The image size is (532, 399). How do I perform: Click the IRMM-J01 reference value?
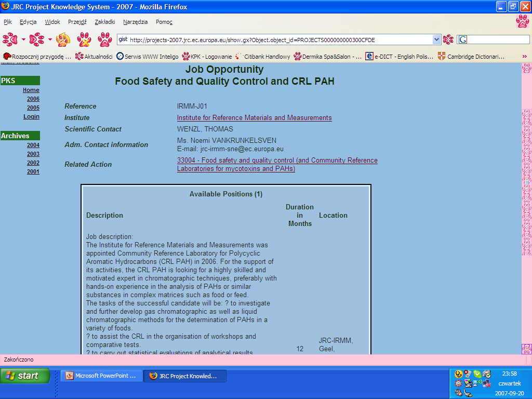point(192,106)
